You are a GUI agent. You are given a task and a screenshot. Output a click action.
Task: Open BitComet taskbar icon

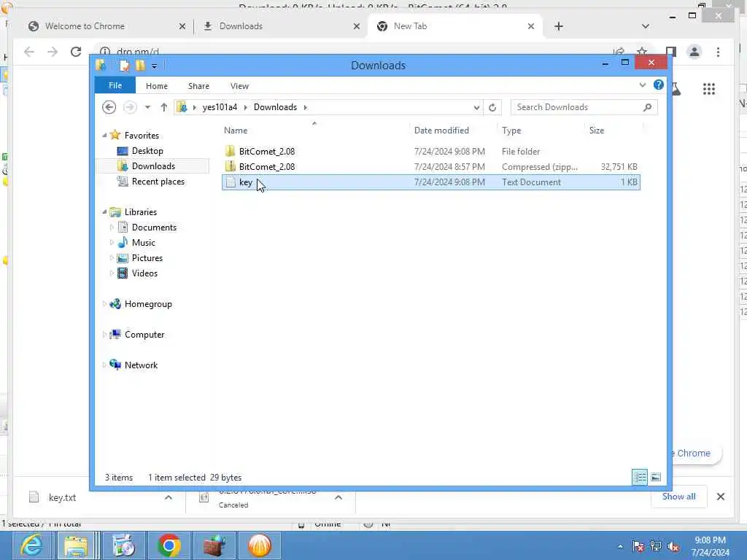259,545
